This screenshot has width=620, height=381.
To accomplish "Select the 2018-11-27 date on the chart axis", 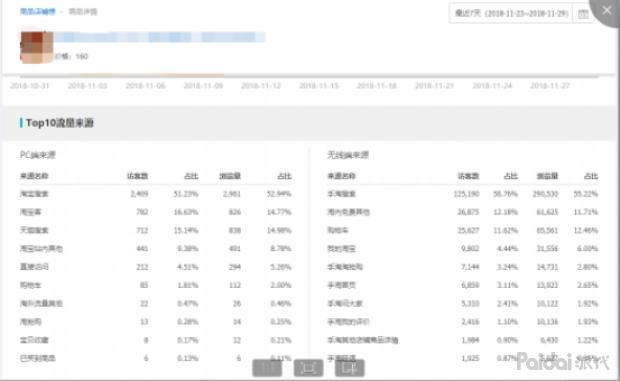I will pyautogui.click(x=550, y=85).
